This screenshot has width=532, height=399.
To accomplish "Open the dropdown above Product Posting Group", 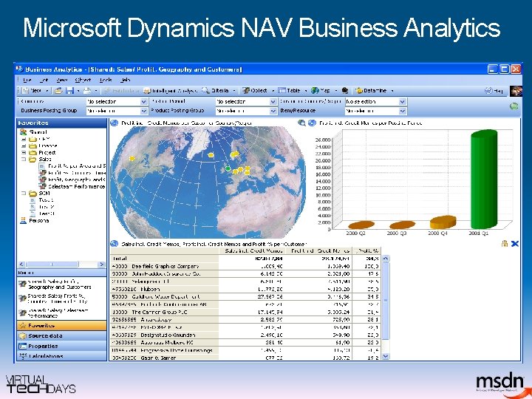I will coord(273,101).
